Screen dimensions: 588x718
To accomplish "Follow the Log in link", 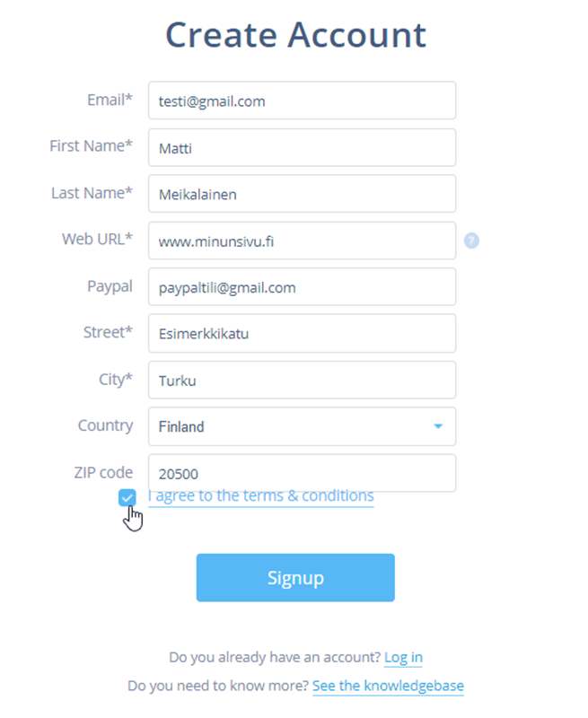I will click(x=403, y=657).
